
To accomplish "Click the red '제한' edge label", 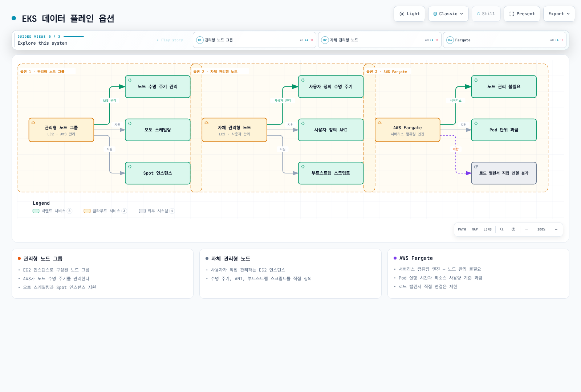I will click(x=456, y=149).
